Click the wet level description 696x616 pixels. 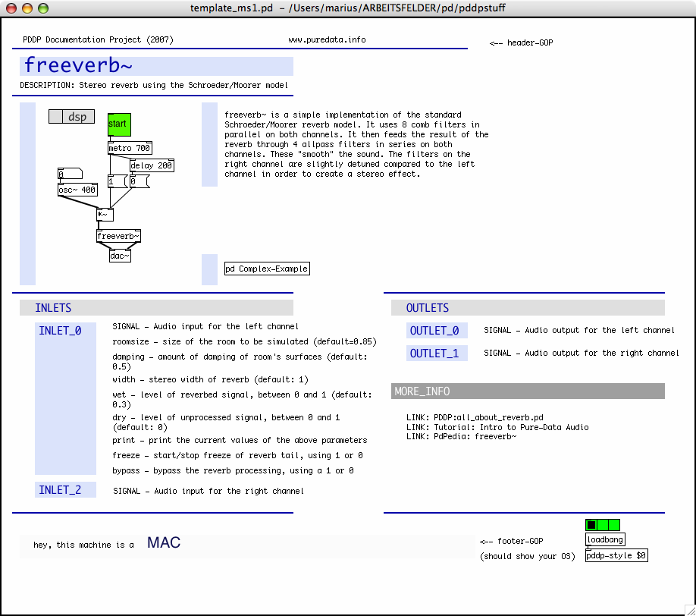(x=242, y=399)
